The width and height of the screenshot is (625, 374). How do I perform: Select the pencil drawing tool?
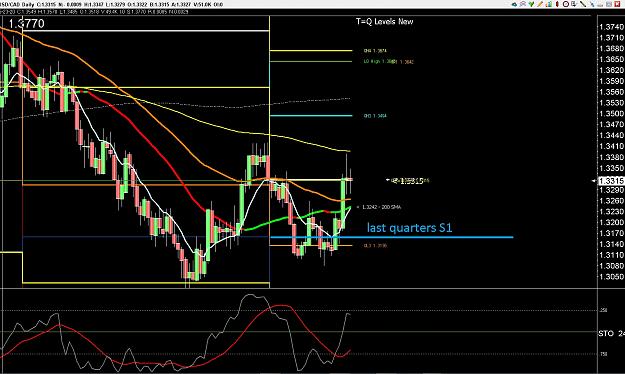tap(540, 4)
